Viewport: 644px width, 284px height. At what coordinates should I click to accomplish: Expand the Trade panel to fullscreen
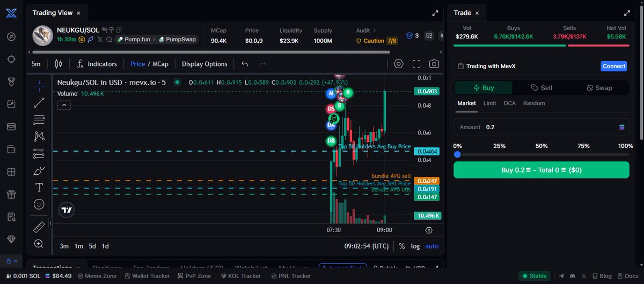coord(626,13)
